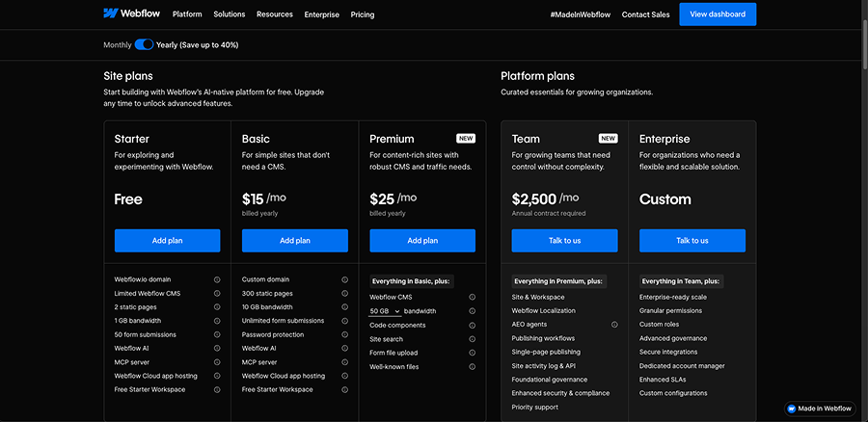Open info icon for Limited Webflow CMS
This screenshot has height=422, width=868.
(x=217, y=294)
